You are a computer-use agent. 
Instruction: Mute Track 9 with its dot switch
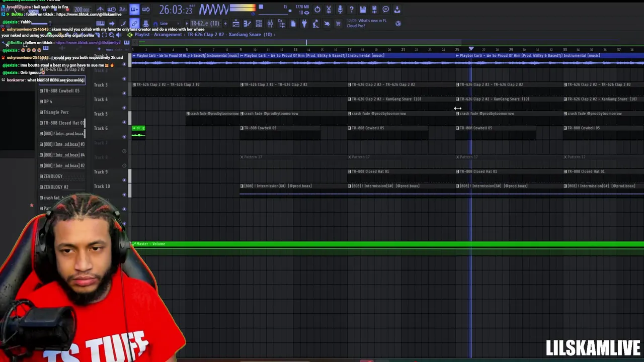tap(124, 180)
